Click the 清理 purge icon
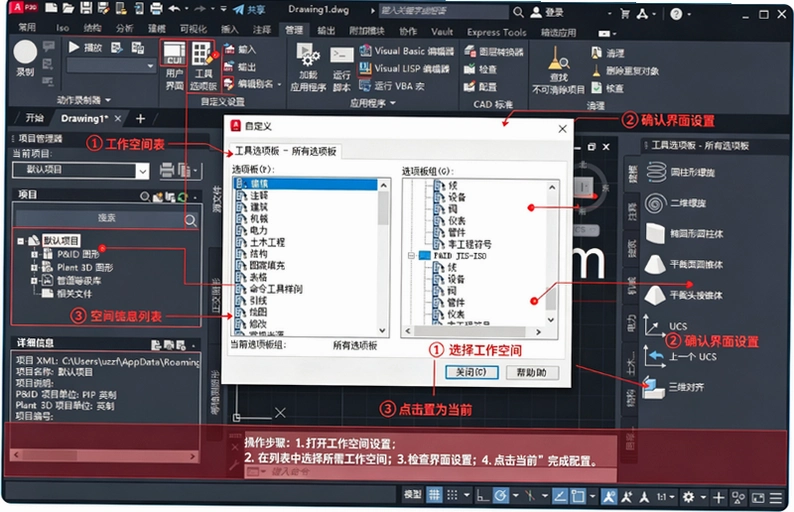The height and width of the screenshot is (512, 794). tap(597, 53)
